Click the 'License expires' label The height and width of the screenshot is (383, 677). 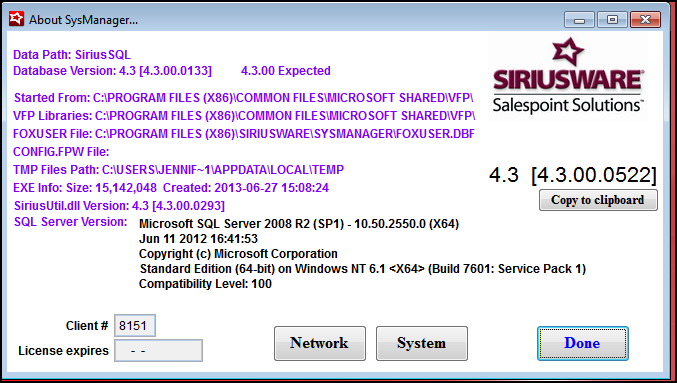(x=63, y=351)
